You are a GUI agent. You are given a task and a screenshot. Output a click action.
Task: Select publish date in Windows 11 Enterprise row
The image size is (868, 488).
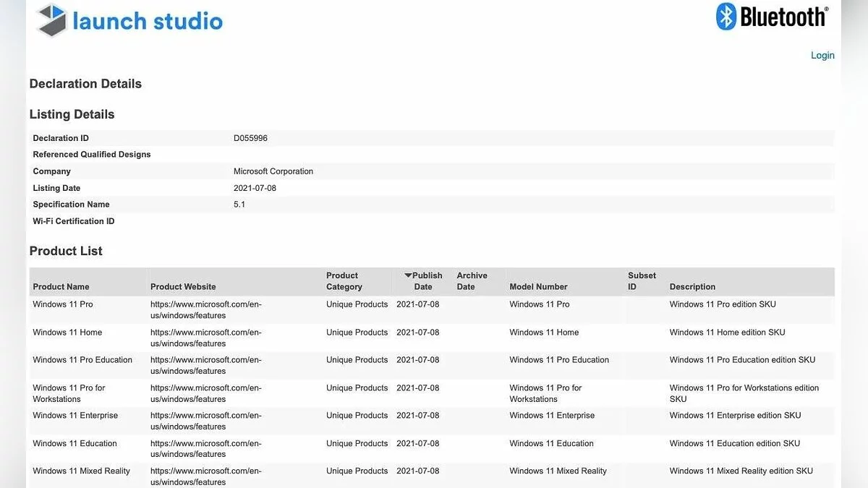(x=418, y=416)
